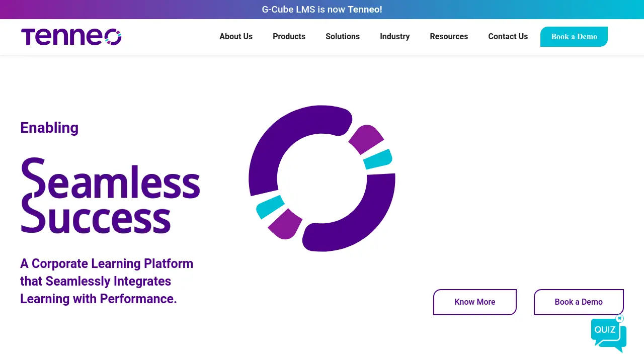The width and height of the screenshot is (644, 362).
Task: Click the upper magenta segment of the large ring
Action: [366, 139]
